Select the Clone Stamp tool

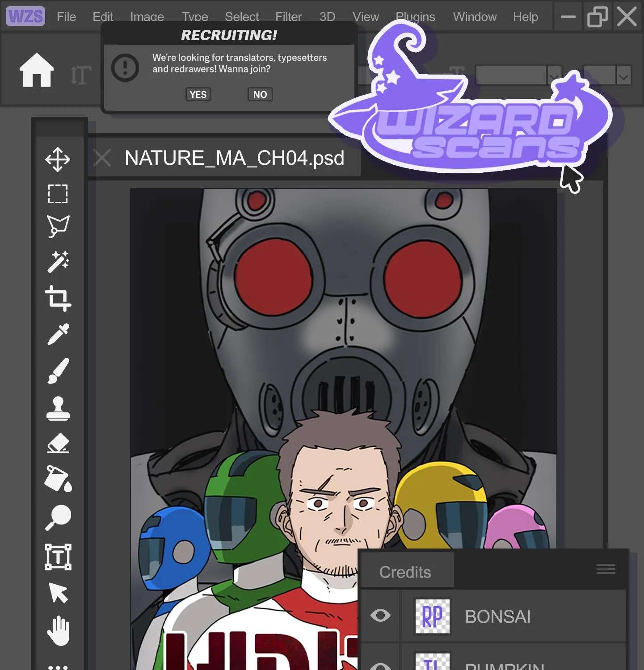(x=58, y=408)
